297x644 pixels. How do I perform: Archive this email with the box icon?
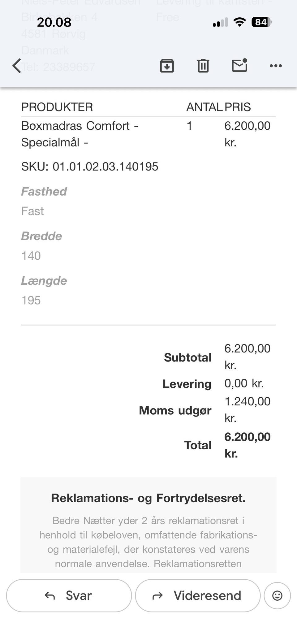(167, 66)
